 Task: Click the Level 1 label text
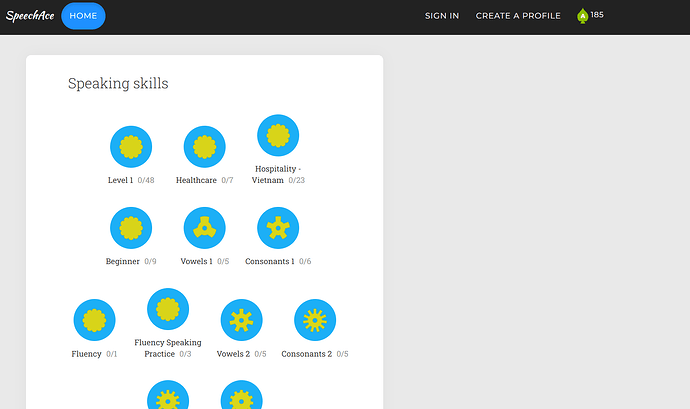(120, 181)
